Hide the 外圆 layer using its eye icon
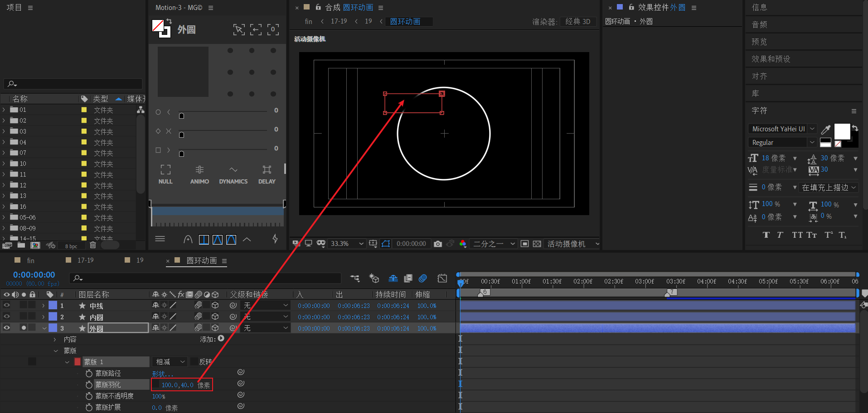868x413 pixels. [x=7, y=328]
